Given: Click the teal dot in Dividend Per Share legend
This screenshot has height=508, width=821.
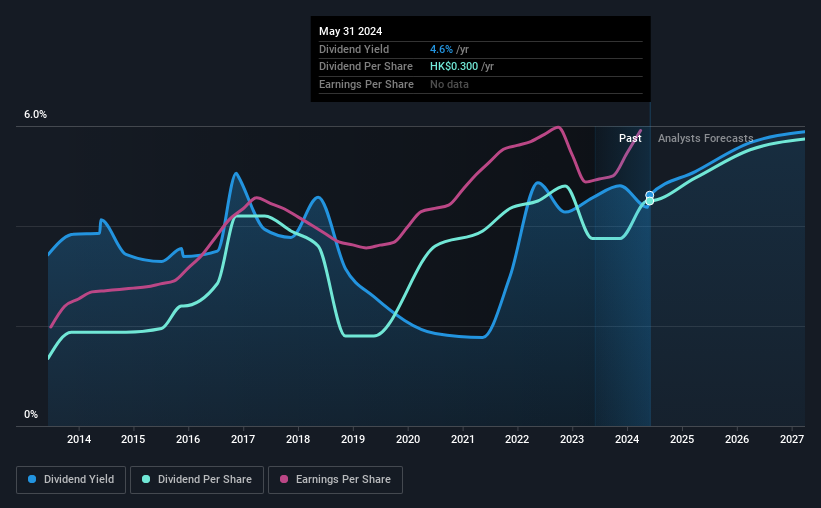Looking at the screenshot, I should point(146,479).
